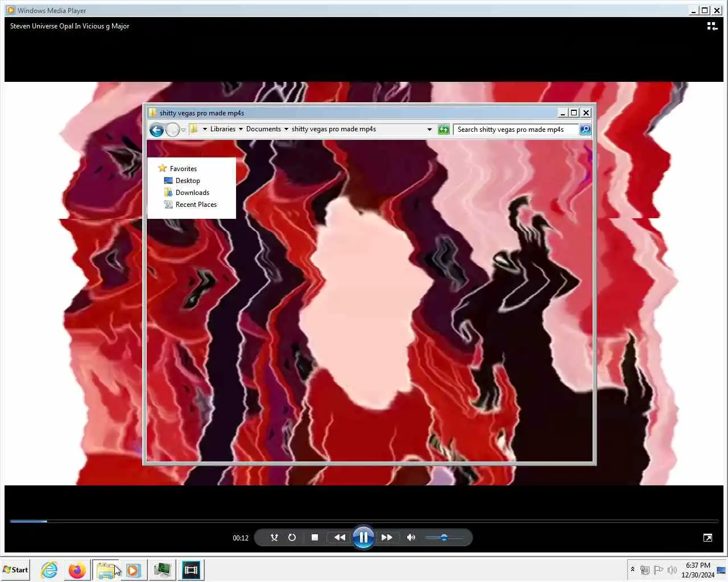728x582 pixels.
Task: Click the Forward arrow in the explorer window
Action: 173,130
